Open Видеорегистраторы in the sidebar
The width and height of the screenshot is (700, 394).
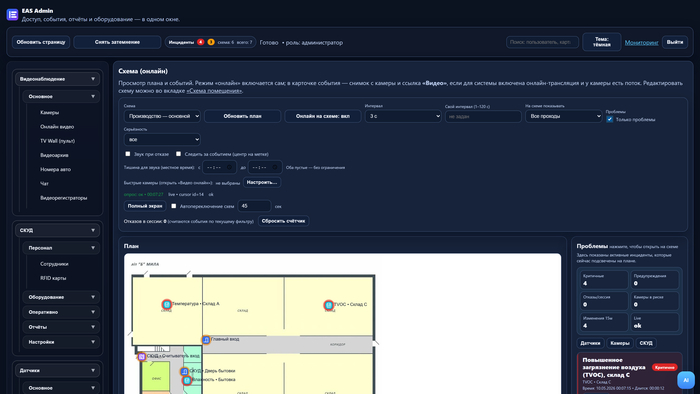[63, 198]
